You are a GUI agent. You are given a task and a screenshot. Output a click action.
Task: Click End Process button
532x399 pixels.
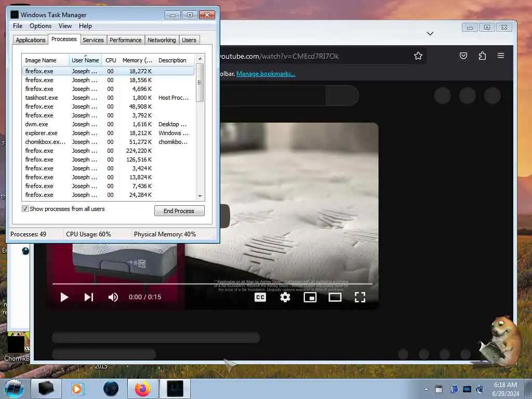179,211
